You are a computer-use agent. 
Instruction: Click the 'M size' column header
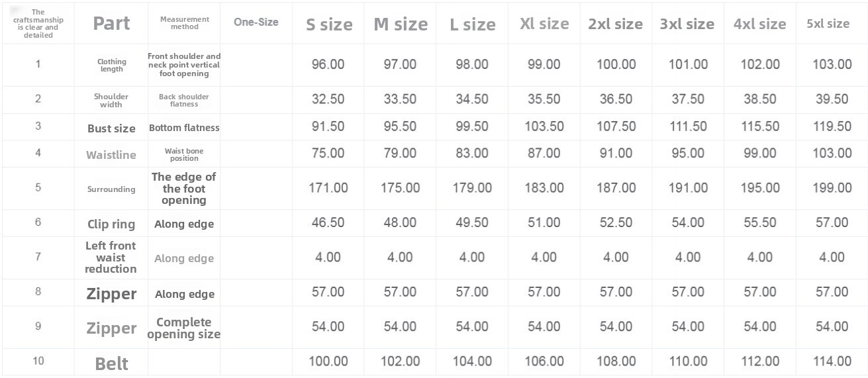[401, 25]
